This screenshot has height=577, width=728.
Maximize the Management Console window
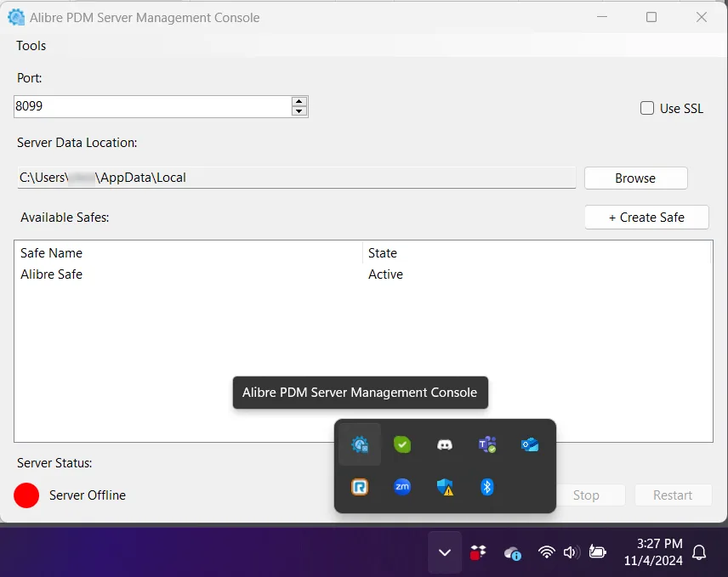(651, 17)
